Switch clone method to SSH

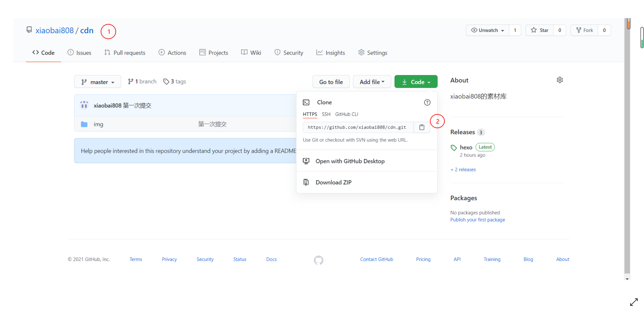(x=326, y=114)
